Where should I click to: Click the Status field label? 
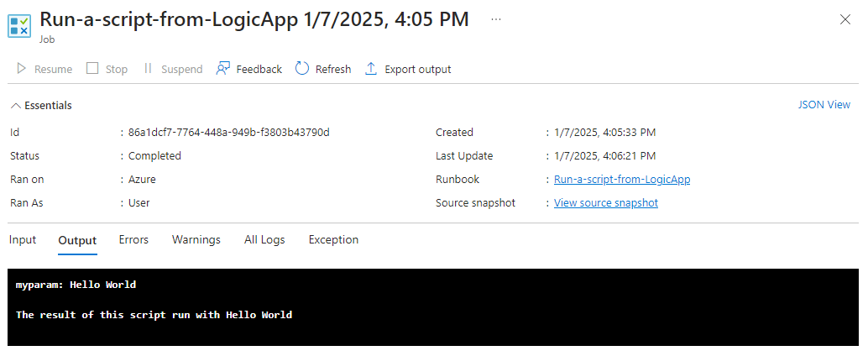pyautogui.click(x=25, y=156)
